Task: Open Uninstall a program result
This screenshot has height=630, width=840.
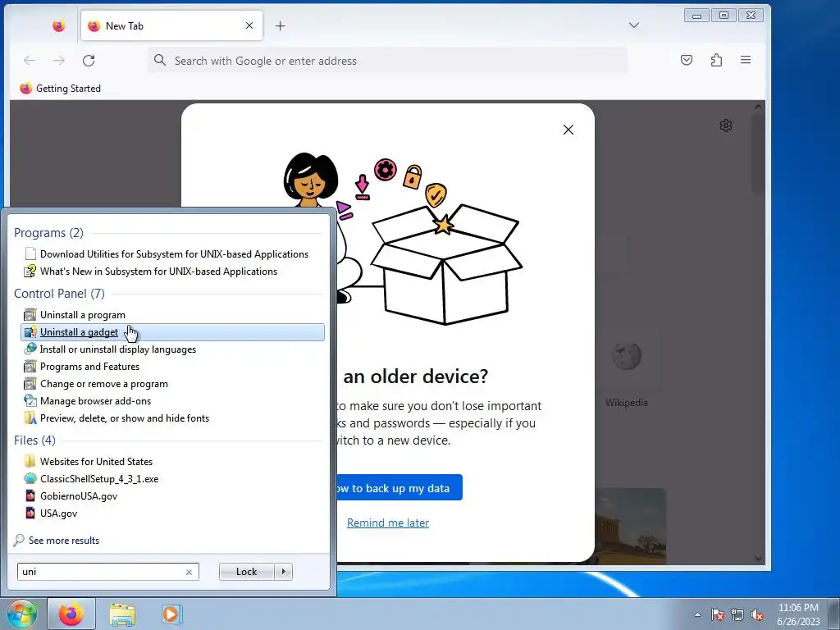Action: pyautogui.click(x=173, y=315)
